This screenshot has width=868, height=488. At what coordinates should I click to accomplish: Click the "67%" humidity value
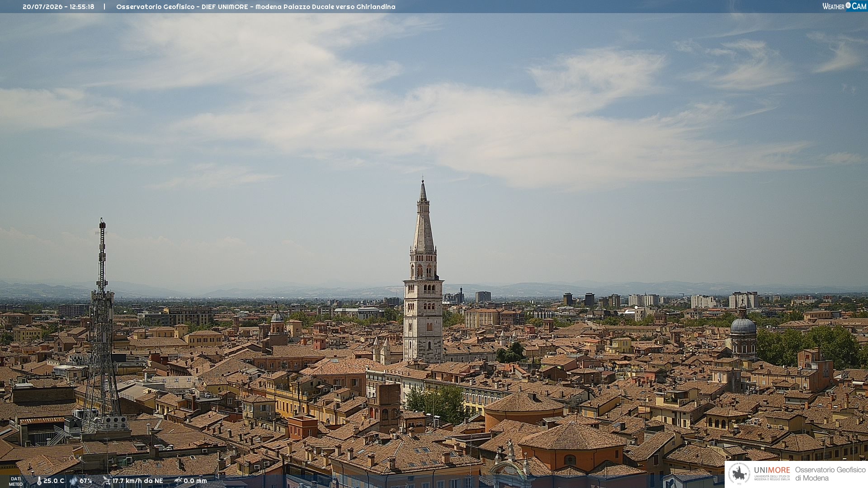pyautogui.click(x=86, y=481)
